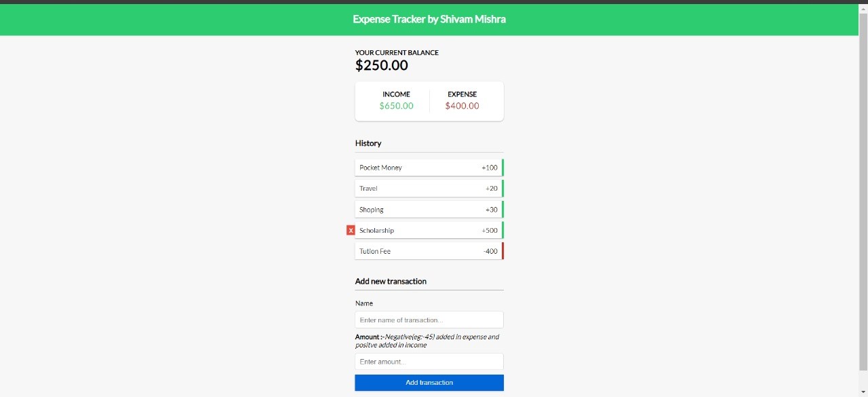Select the Scholarship history entry

429,231
